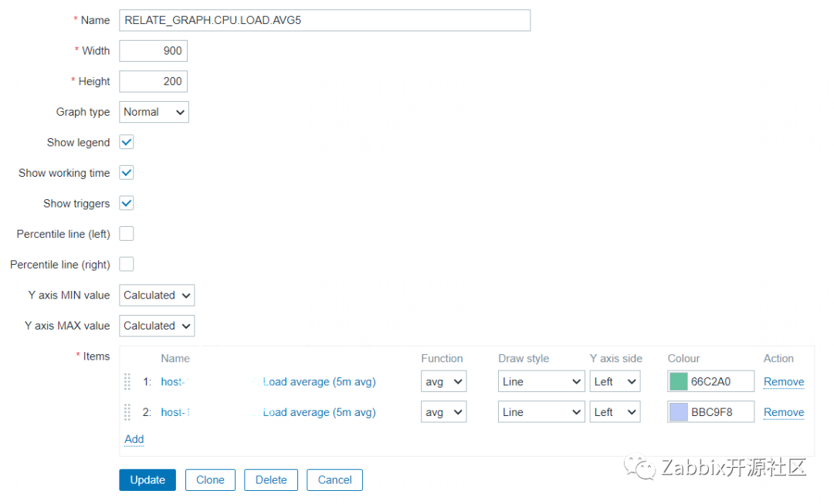Toggle the Show working time checkbox
Viewport: 834px width, 504px height.
tap(127, 173)
